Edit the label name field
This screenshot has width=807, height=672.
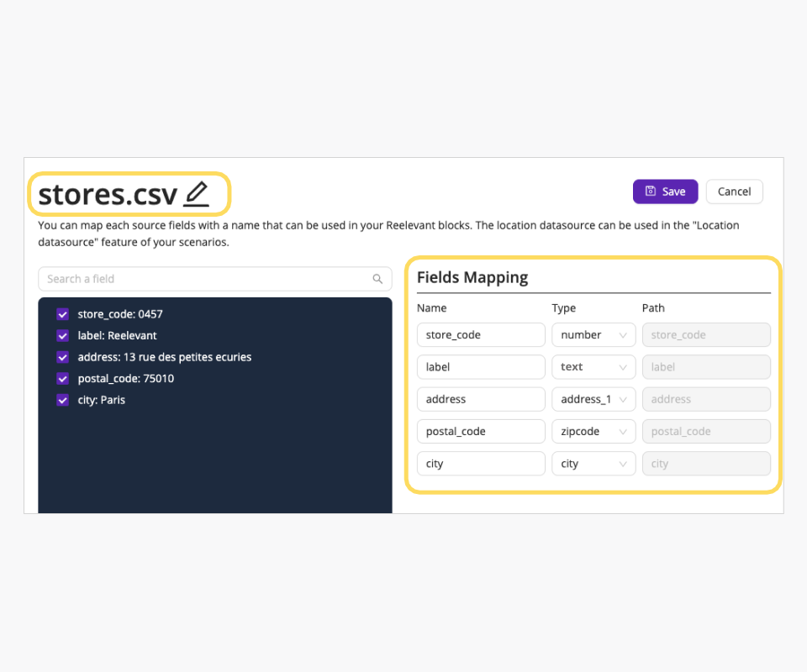pyautogui.click(x=481, y=367)
